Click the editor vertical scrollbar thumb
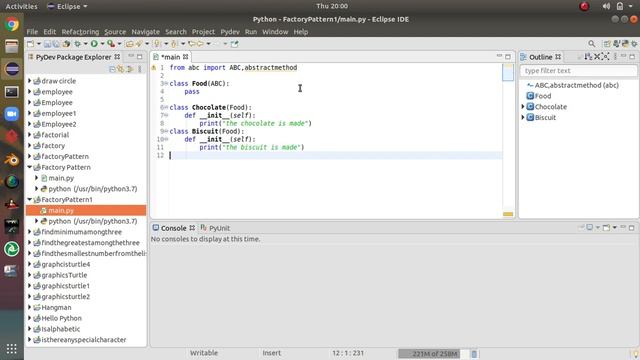 (508, 73)
